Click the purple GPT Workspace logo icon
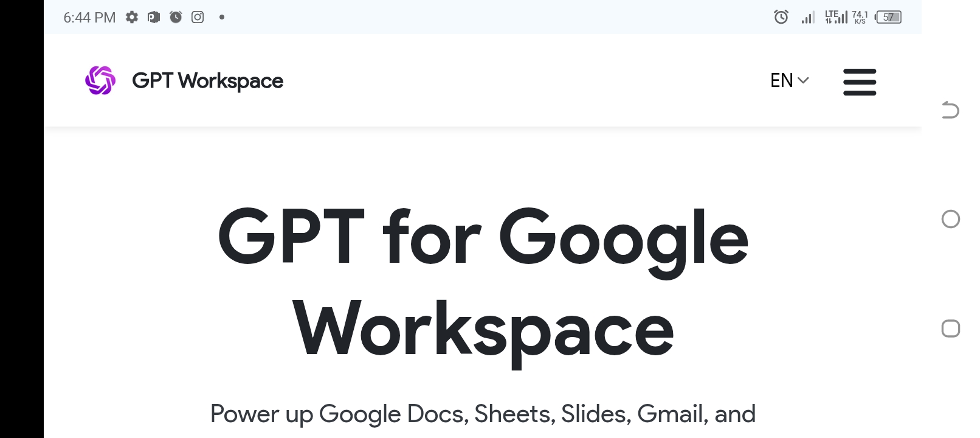Viewport: 980px width, 438px height. coord(100,80)
